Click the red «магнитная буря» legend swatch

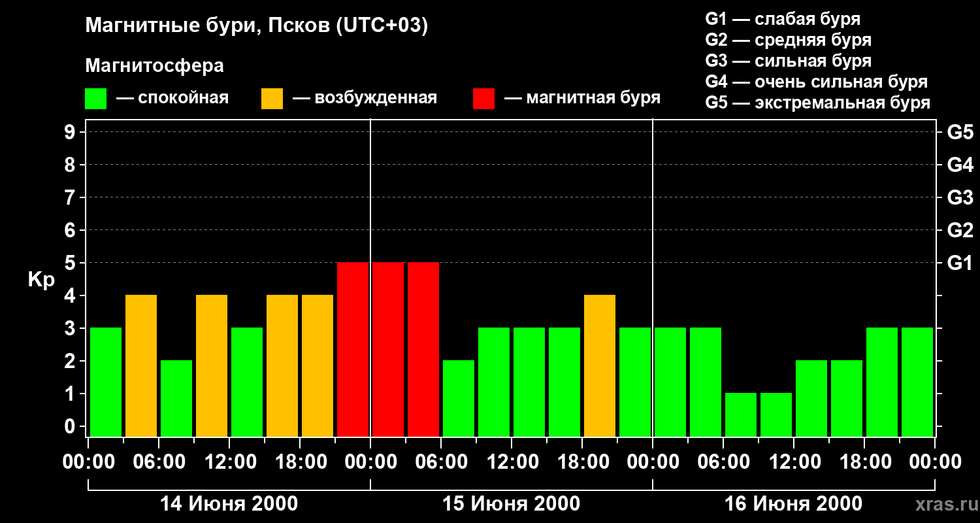pyautogui.click(x=483, y=99)
